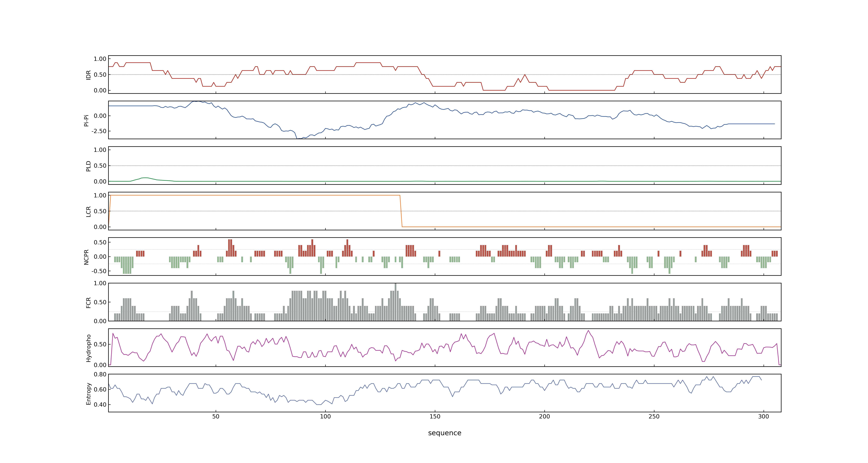
Task: Click x-axis tick label 300
Action: point(764,416)
